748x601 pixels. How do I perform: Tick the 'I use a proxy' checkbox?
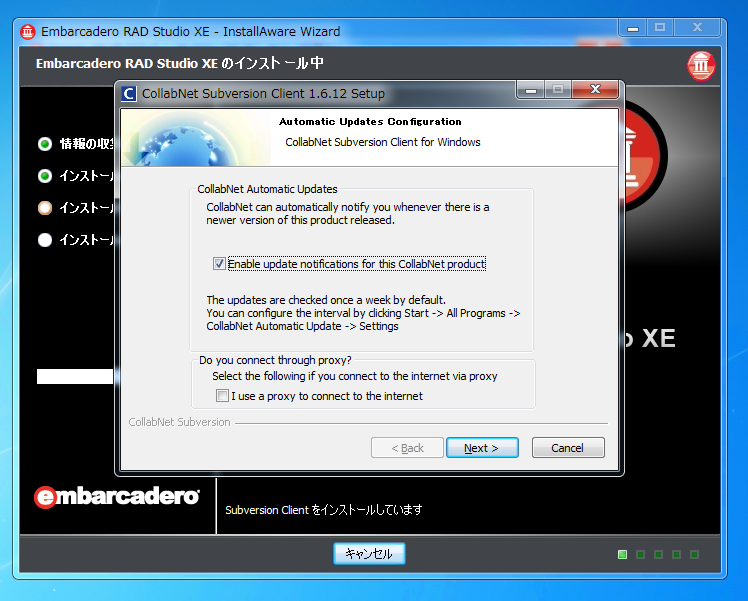(x=222, y=396)
